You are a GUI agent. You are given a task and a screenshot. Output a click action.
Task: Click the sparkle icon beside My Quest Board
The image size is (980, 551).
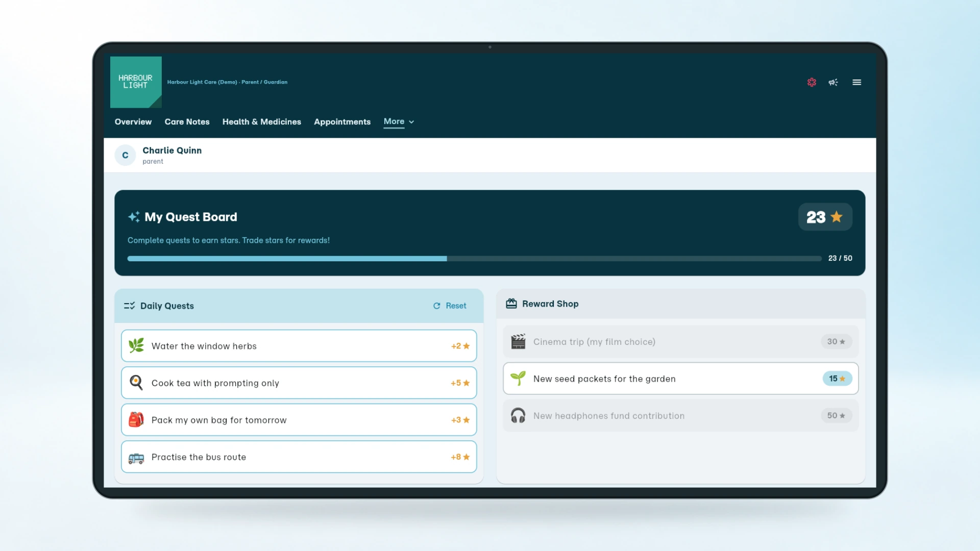pyautogui.click(x=134, y=217)
